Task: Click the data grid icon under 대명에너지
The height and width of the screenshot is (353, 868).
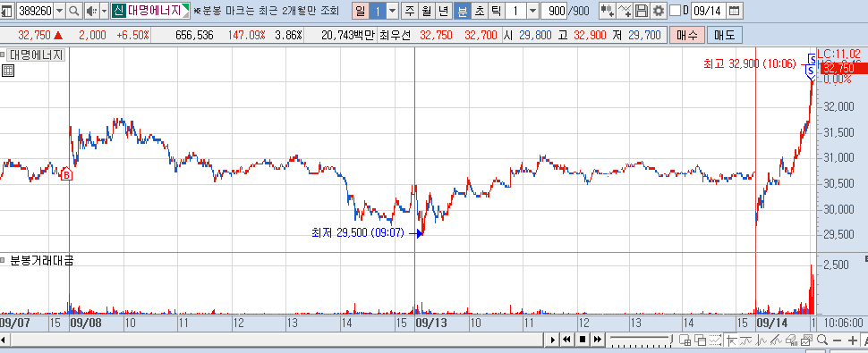Action: pos(8,71)
